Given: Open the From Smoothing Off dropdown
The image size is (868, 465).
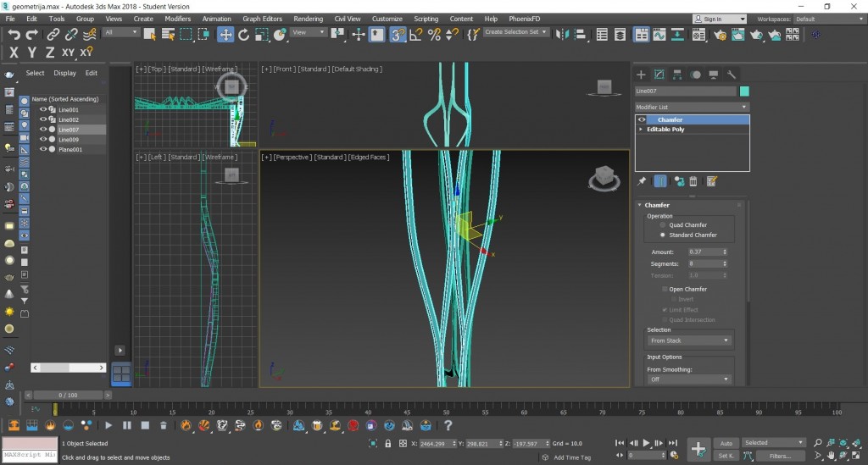Looking at the screenshot, I should (x=689, y=379).
